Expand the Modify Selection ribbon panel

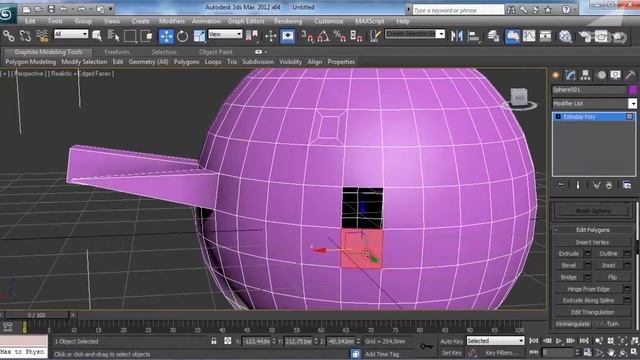pyautogui.click(x=84, y=62)
